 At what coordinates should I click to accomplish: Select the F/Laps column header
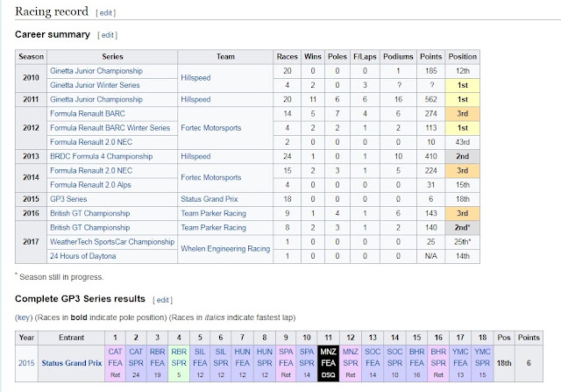pyautogui.click(x=365, y=57)
